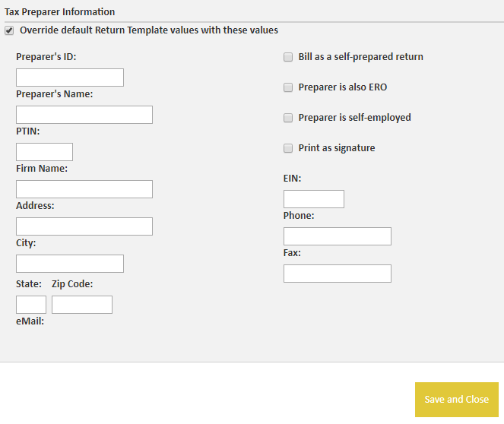Tick Preparer is self-employed checkbox
504x424 pixels.
pos(288,118)
